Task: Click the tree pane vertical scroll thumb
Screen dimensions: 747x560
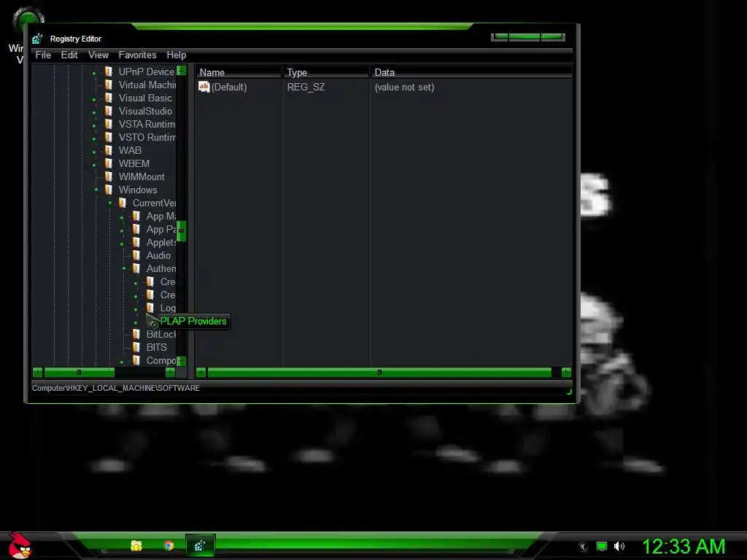Action: pos(182,230)
